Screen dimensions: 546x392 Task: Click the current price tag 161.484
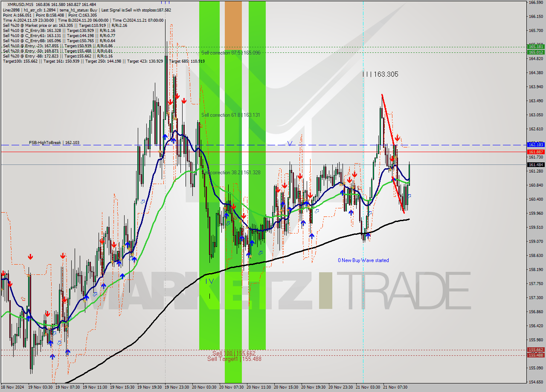click(536, 164)
